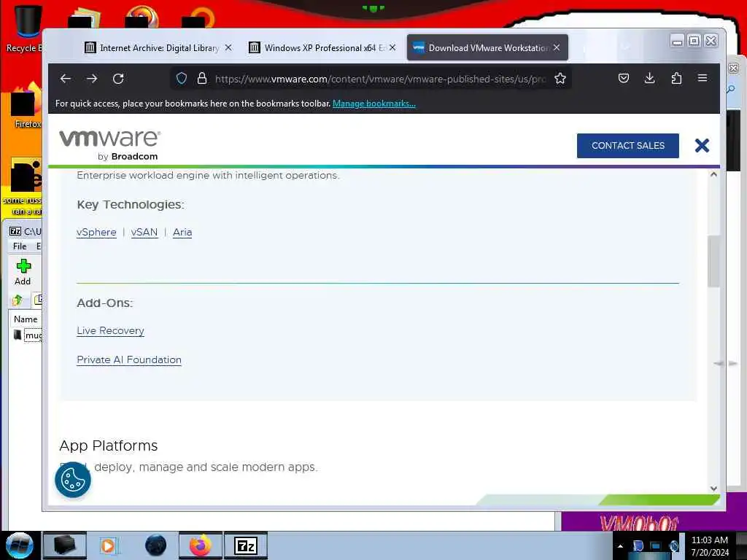Click the volume speaker tray icon
Screen dimensions: 747x560
pyautogui.click(x=673, y=546)
